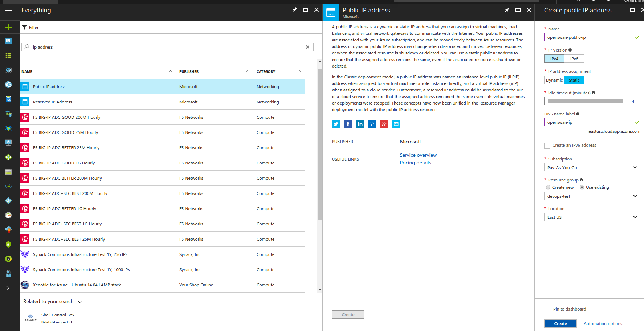The height and width of the screenshot is (331, 644).
Task: Open the devops-test resource group dropdown
Action: pyautogui.click(x=592, y=196)
